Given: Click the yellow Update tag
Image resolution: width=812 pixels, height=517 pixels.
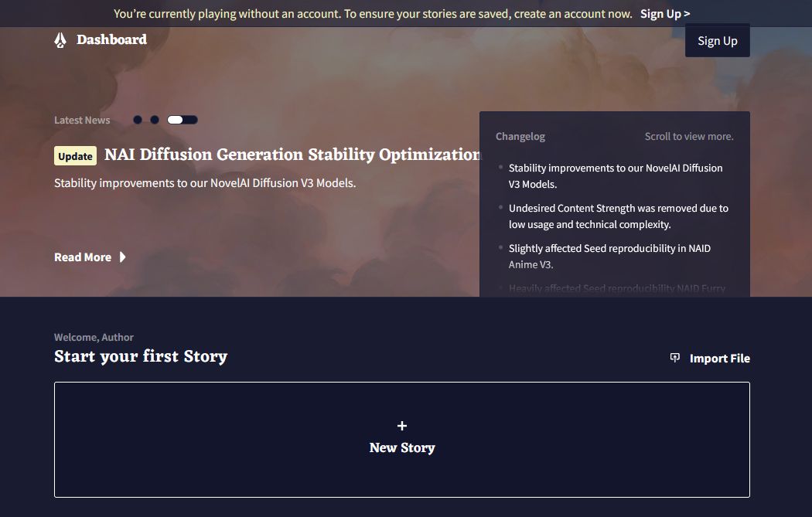Looking at the screenshot, I should (75, 156).
